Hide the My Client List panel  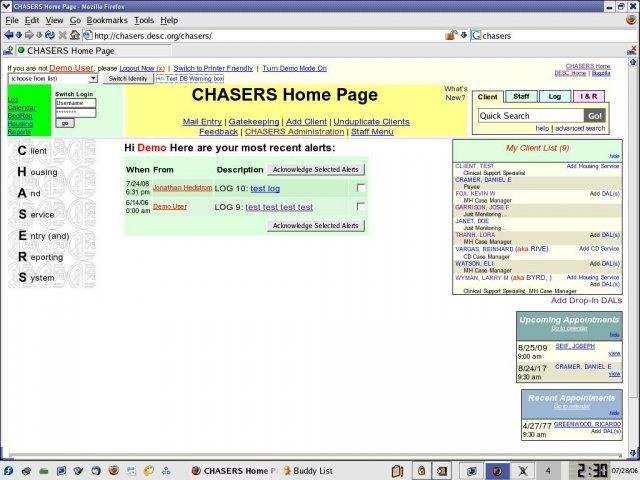point(614,156)
